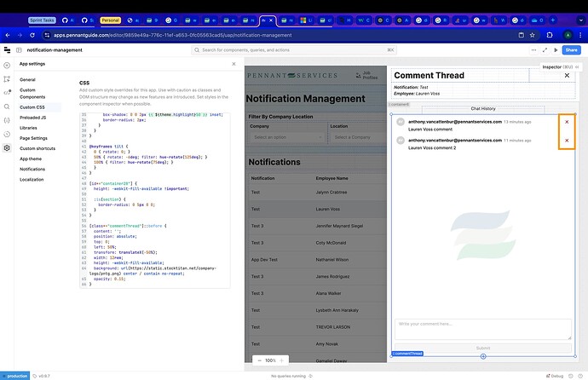588x380 pixels.
Task: Reload the page in the browser
Action: coord(32,35)
